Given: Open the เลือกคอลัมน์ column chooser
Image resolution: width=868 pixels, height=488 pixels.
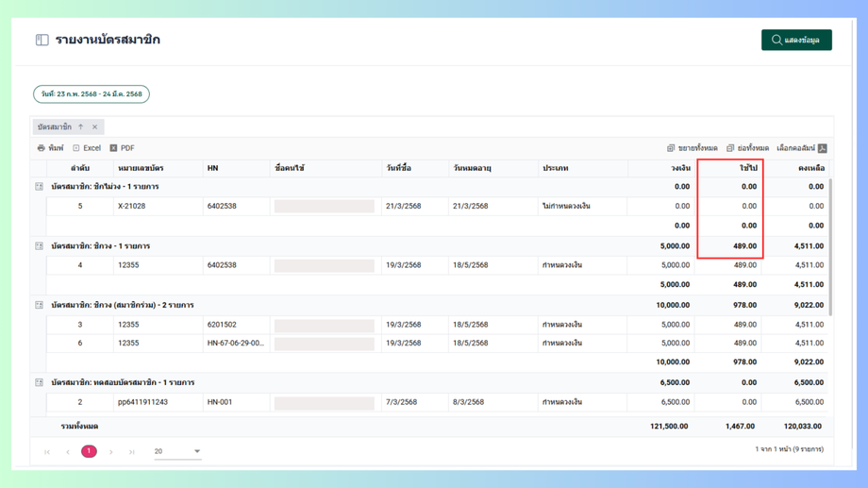Looking at the screenshot, I should coord(801,148).
